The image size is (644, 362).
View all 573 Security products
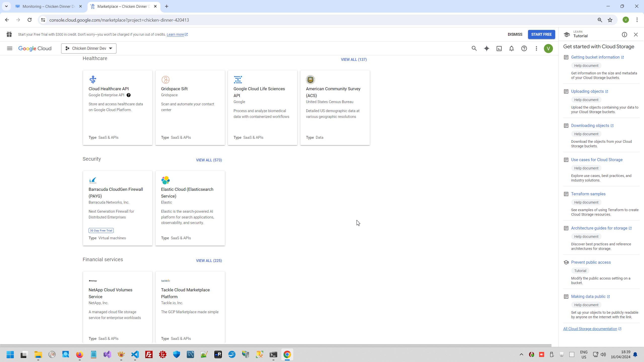click(209, 160)
